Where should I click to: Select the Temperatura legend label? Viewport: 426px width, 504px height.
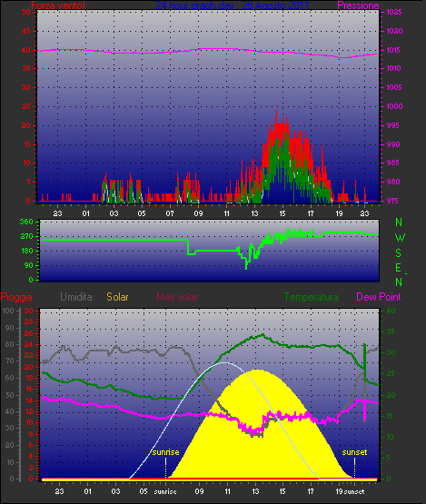[311, 297]
